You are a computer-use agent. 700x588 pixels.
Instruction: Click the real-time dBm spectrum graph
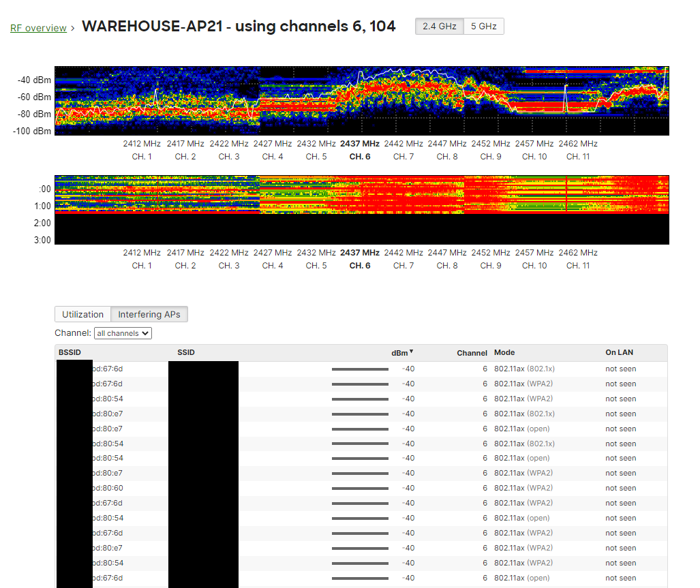click(x=361, y=100)
